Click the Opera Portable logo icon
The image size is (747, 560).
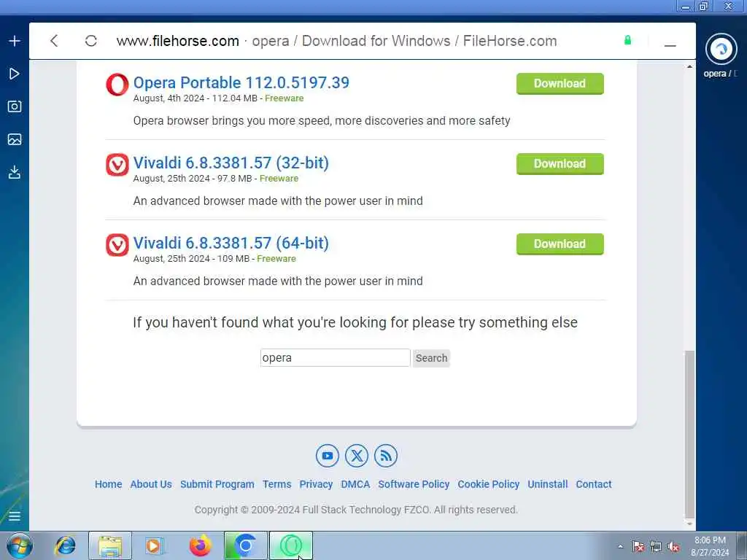point(117,85)
